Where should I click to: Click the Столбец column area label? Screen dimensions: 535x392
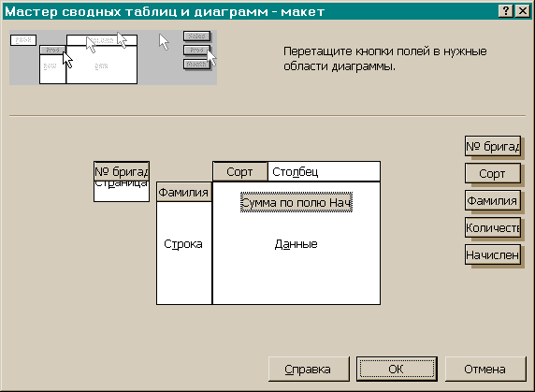click(x=296, y=171)
